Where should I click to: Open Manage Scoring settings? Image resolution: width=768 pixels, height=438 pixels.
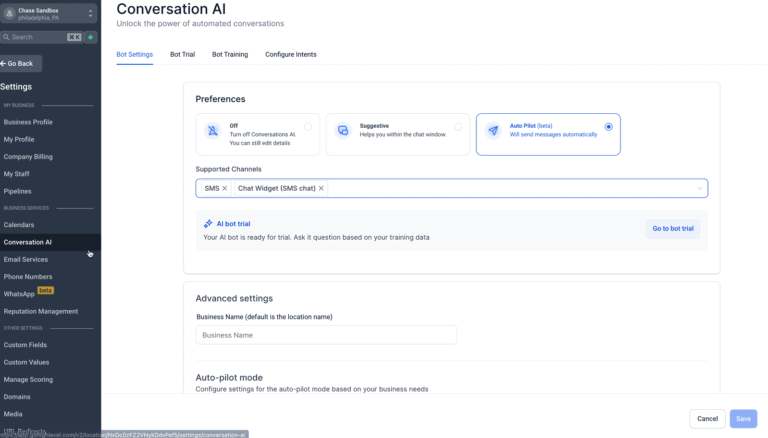[x=28, y=379]
